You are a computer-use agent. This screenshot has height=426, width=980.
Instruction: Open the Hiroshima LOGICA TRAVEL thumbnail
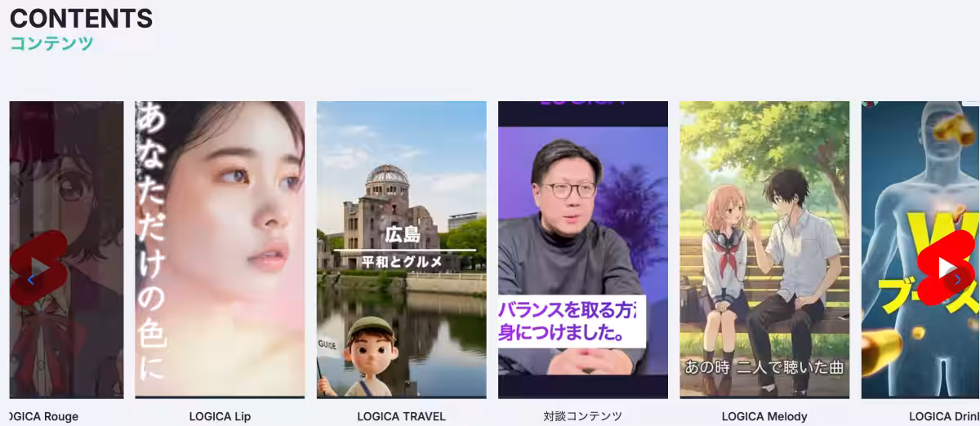pyautogui.click(x=401, y=250)
